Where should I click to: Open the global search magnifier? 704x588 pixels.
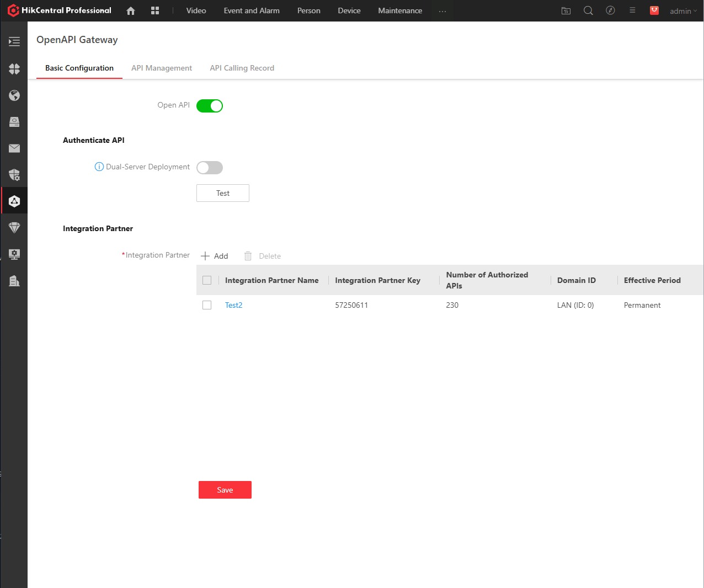click(588, 10)
